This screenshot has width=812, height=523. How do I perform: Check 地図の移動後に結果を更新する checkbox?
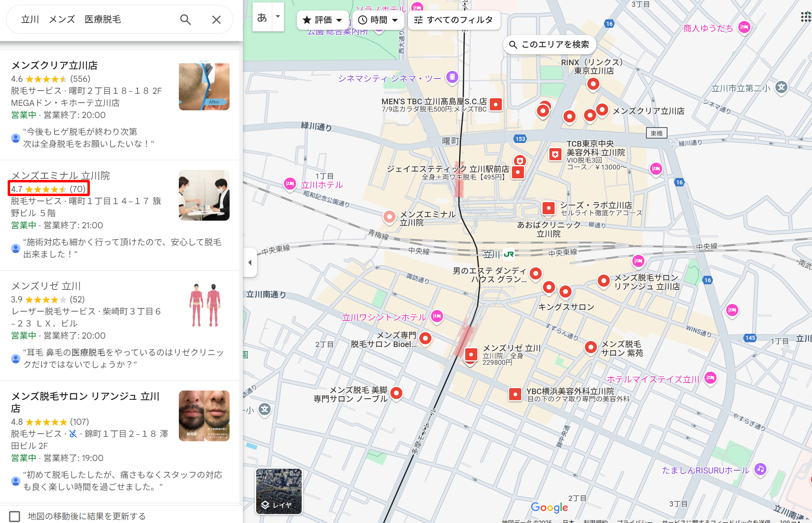(x=14, y=516)
